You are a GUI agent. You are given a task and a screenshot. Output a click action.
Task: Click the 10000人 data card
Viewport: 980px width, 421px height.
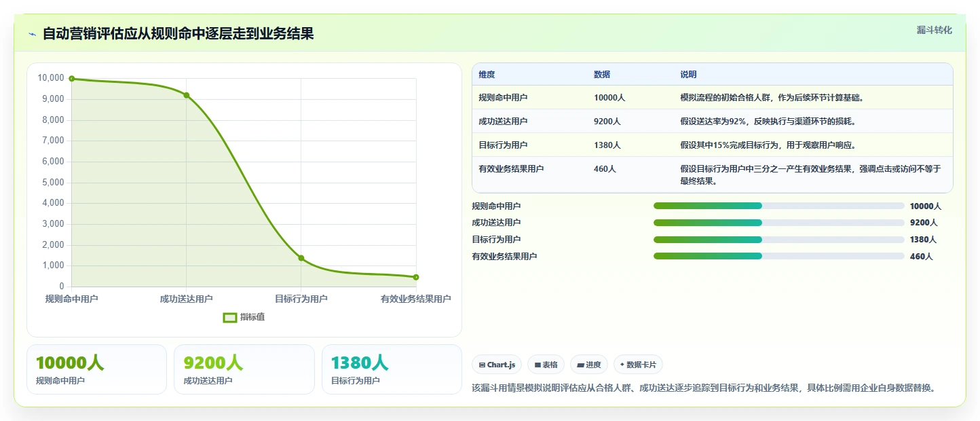[x=96, y=369]
